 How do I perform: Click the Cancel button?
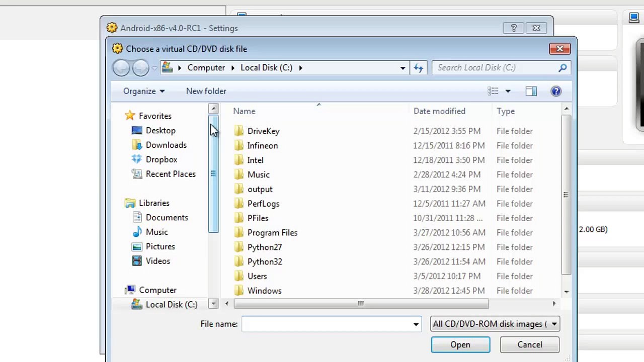click(530, 345)
